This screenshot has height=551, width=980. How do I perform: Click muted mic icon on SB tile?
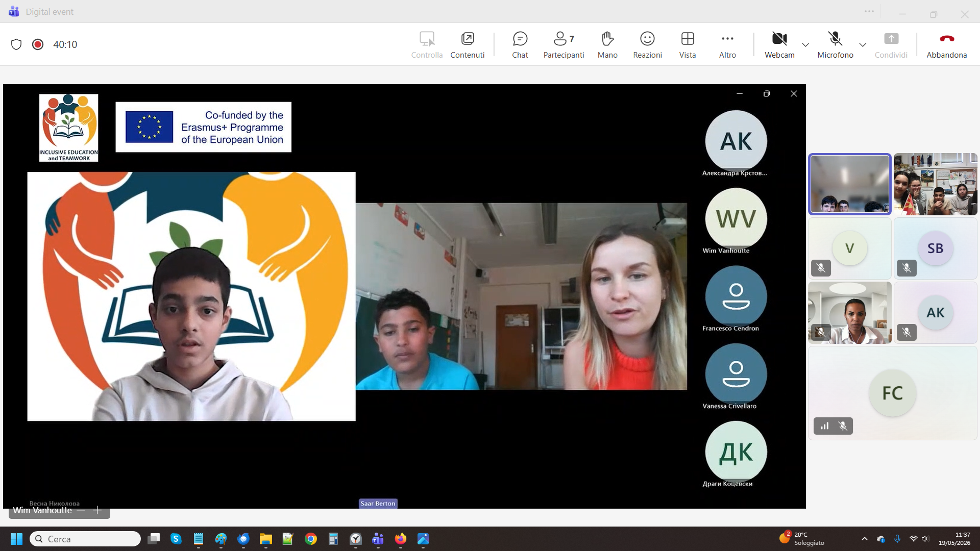pos(906,268)
